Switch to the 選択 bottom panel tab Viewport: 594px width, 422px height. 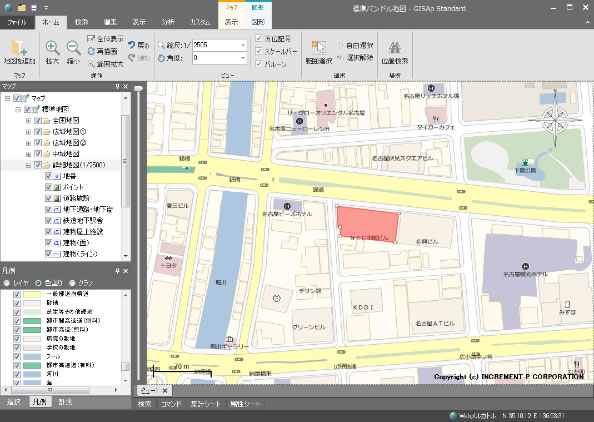[13, 402]
